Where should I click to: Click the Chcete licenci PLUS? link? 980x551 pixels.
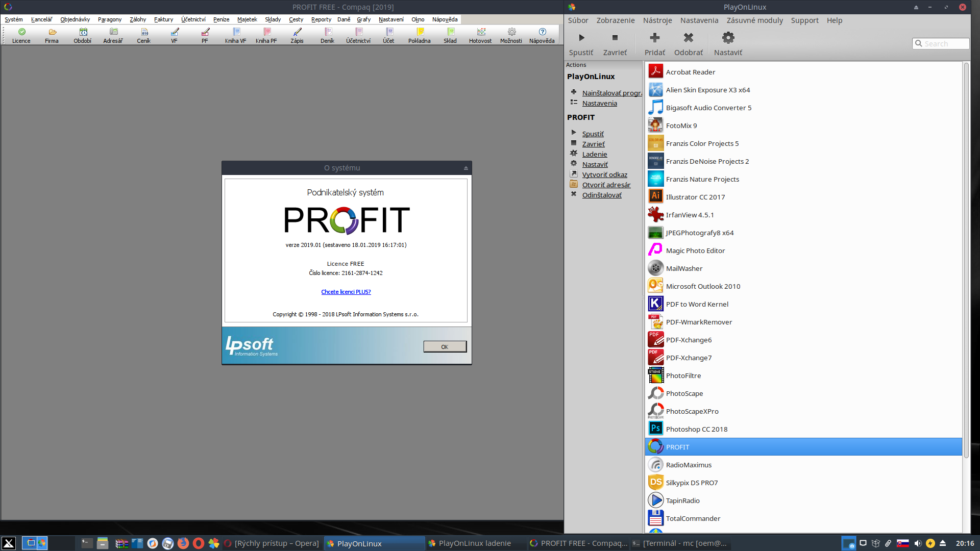tap(346, 292)
